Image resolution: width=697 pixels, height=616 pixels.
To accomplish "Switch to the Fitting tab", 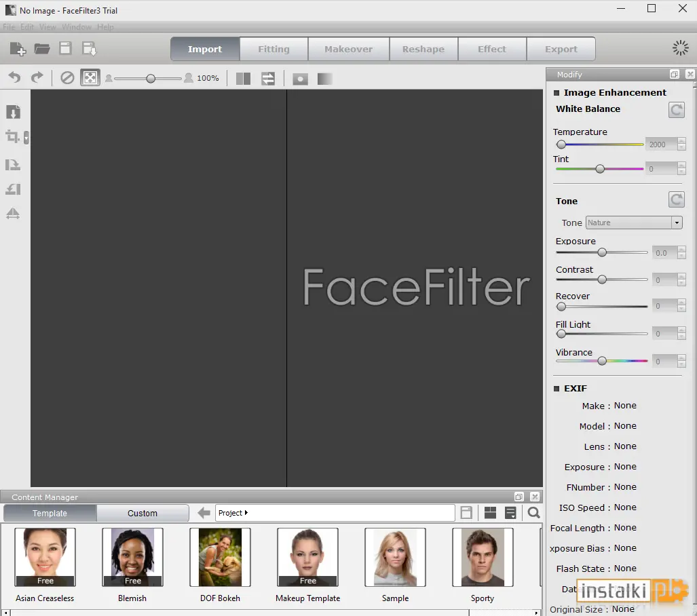I will pos(274,49).
